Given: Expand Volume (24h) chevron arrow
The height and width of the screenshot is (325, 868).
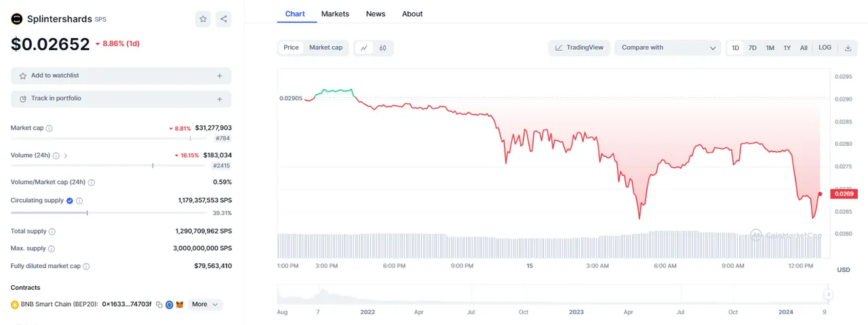Looking at the screenshot, I should point(66,155).
